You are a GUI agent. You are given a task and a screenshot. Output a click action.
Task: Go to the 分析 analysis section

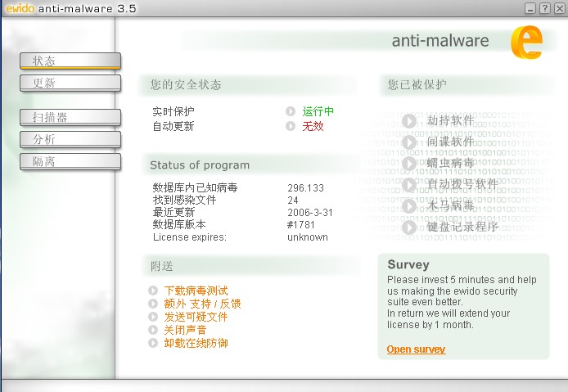[70, 139]
